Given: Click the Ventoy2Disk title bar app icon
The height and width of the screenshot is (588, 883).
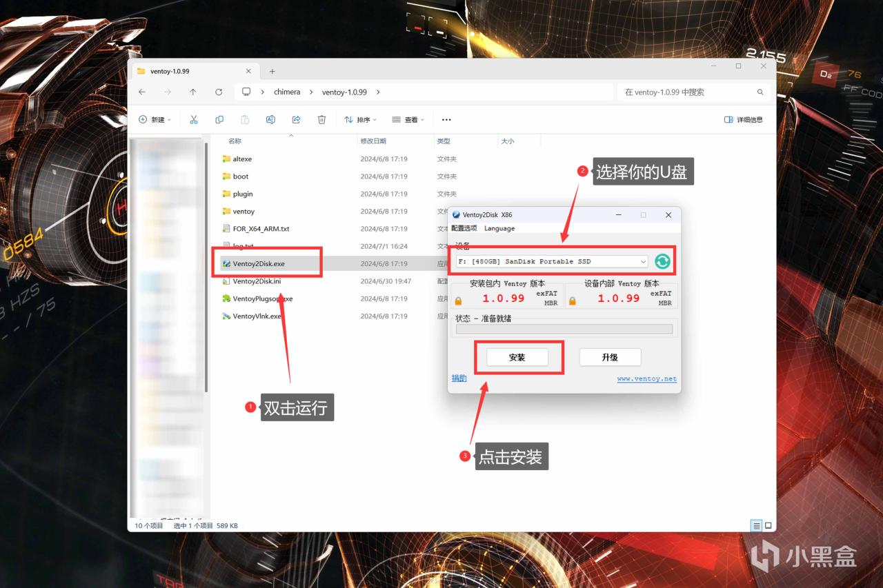Looking at the screenshot, I should click(455, 215).
